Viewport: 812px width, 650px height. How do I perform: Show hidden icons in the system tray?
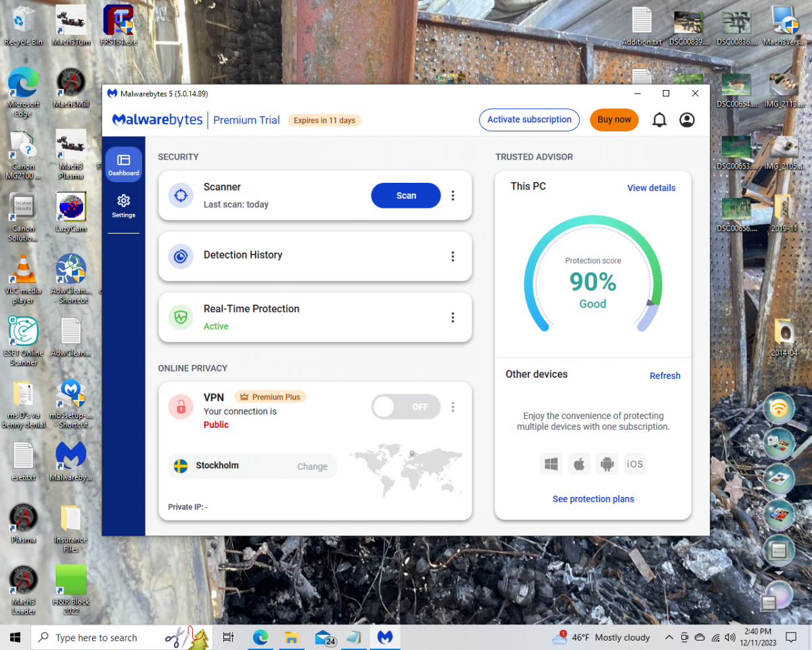[669, 637]
